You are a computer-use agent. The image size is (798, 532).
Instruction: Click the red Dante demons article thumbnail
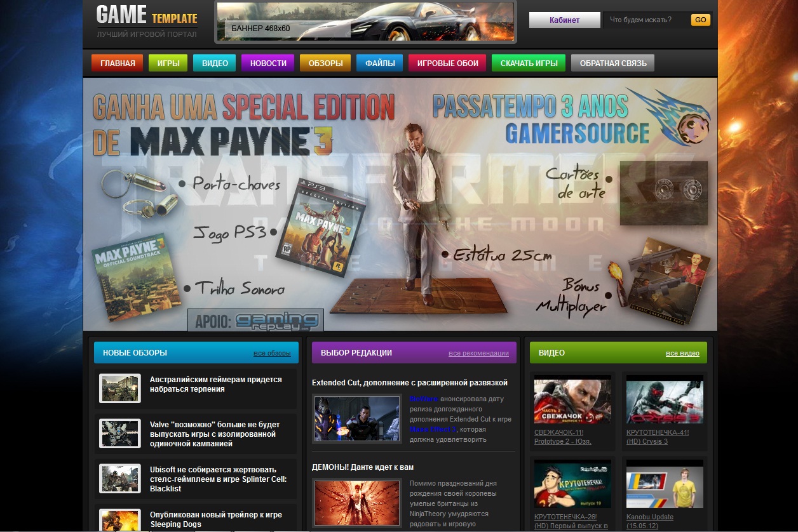357,503
